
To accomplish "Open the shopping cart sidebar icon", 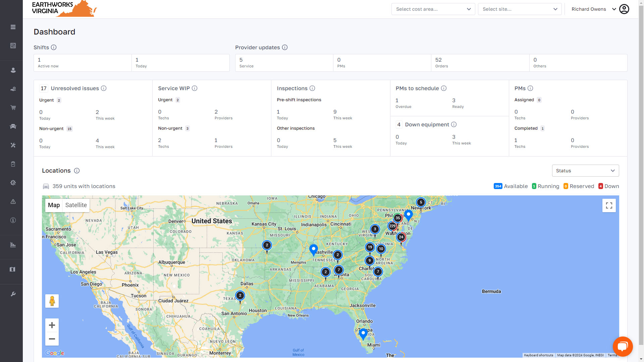I will (x=13, y=108).
